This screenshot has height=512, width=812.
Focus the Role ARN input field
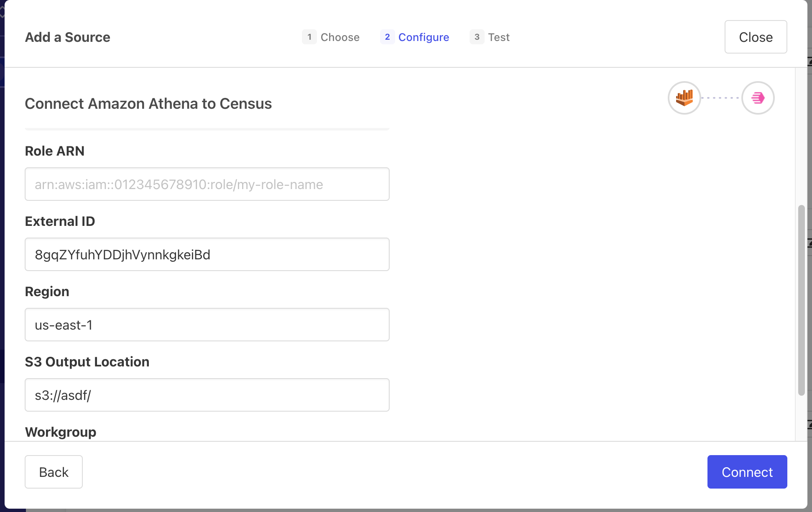207,184
